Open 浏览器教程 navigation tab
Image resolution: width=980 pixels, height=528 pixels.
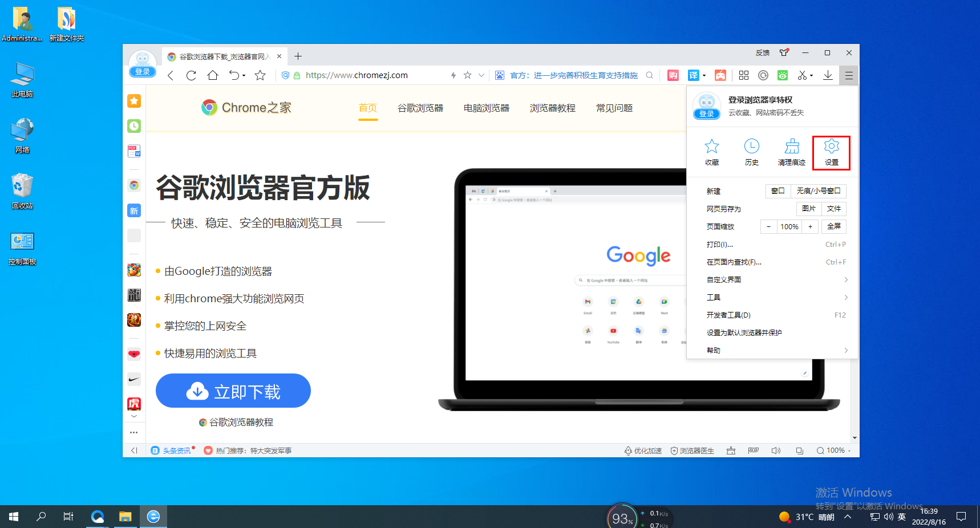tap(553, 108)
